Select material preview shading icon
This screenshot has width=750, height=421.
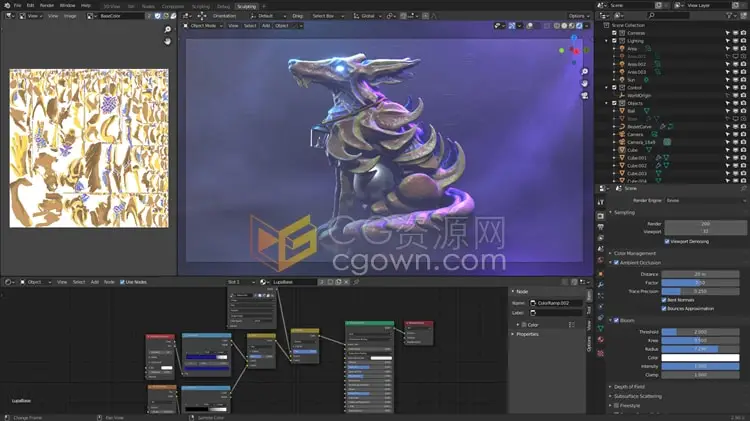572,26
